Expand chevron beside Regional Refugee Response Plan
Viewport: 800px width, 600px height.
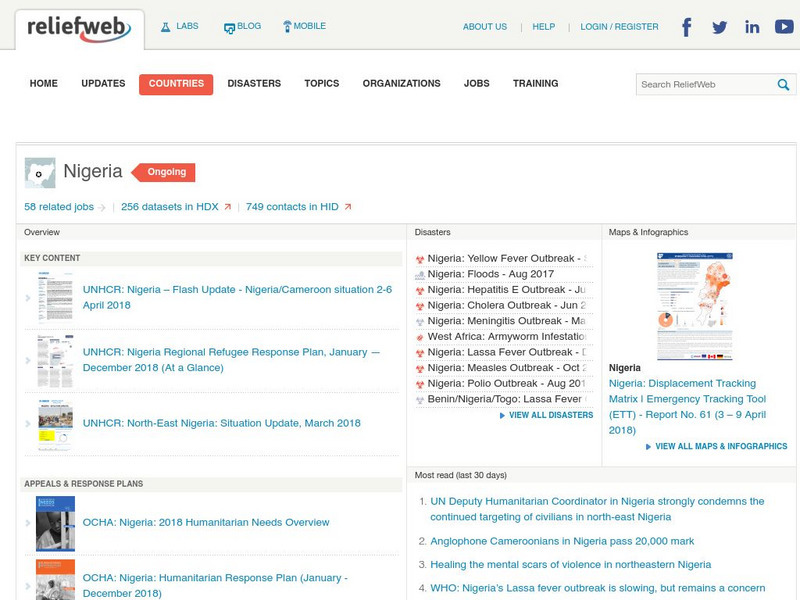point(28,361)
